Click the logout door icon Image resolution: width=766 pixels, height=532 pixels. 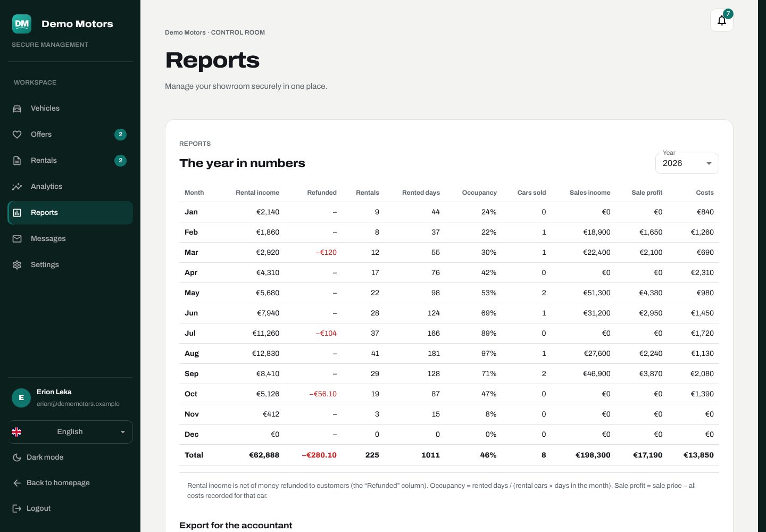17,509
